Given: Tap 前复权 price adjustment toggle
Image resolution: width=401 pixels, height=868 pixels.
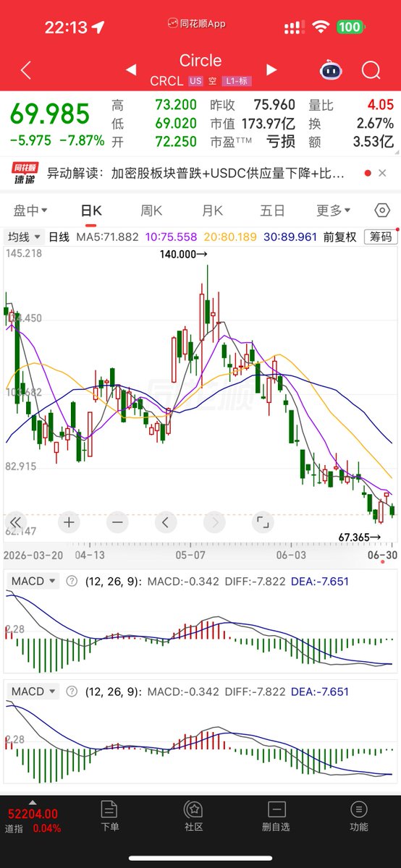Looking at the screenshot, I should click(x=339, y=237).
